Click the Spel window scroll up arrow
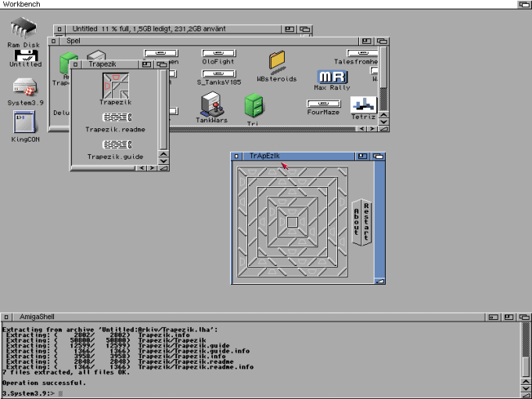Screen dimensions: 532x399 [383, 115]
